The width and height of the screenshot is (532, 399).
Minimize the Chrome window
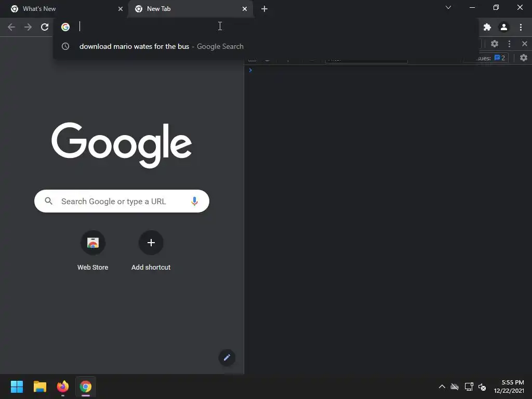472,7
